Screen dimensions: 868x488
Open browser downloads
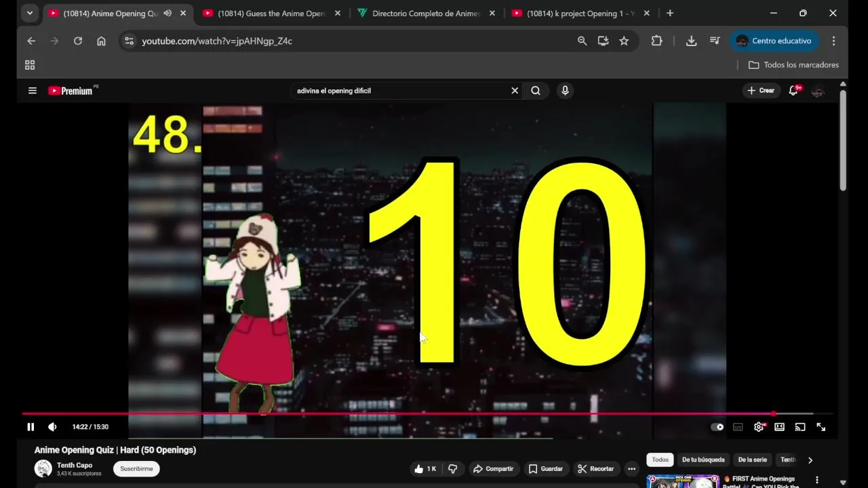pos(691,41)
